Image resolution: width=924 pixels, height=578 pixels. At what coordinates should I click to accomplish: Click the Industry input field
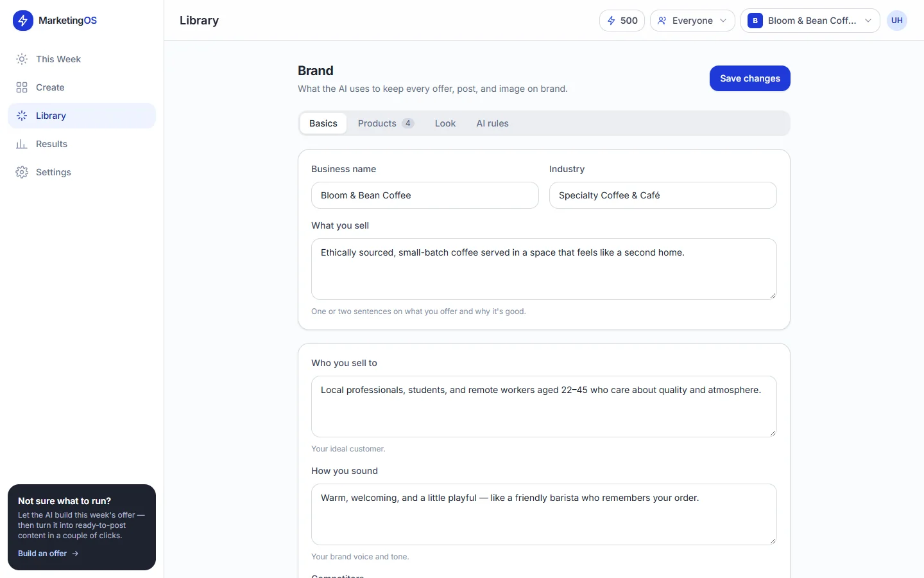pyautogui.click(x=663, y=195)
